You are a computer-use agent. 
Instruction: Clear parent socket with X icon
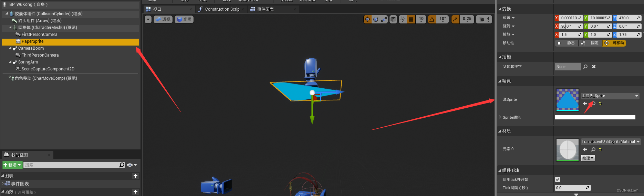tap(594, 67)
